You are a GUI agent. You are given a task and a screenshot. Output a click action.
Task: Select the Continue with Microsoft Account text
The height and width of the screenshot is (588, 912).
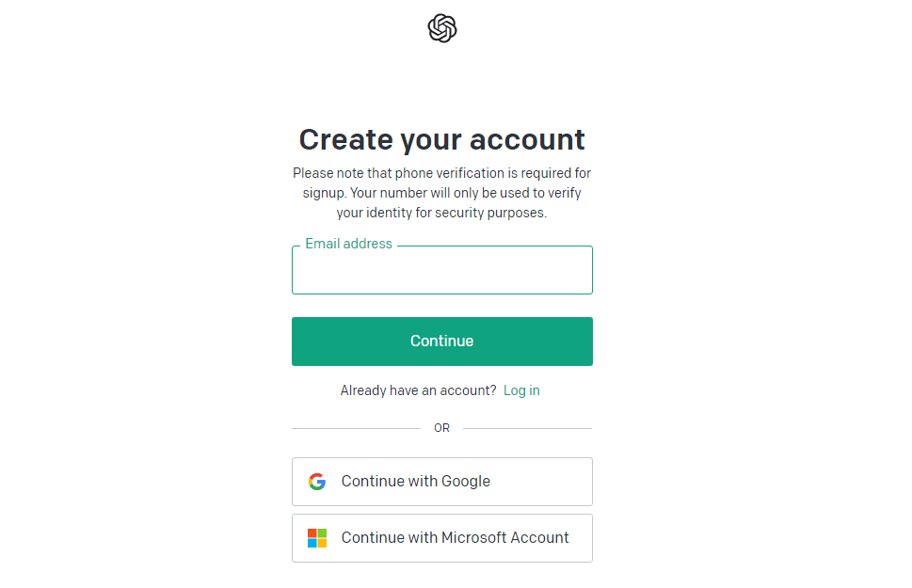[455, 538]
